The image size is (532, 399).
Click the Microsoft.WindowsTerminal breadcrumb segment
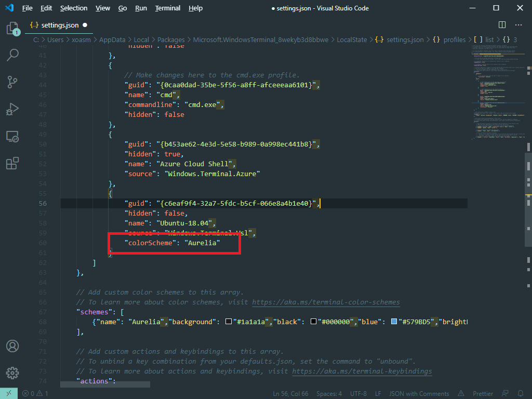(x=261, y=39)
